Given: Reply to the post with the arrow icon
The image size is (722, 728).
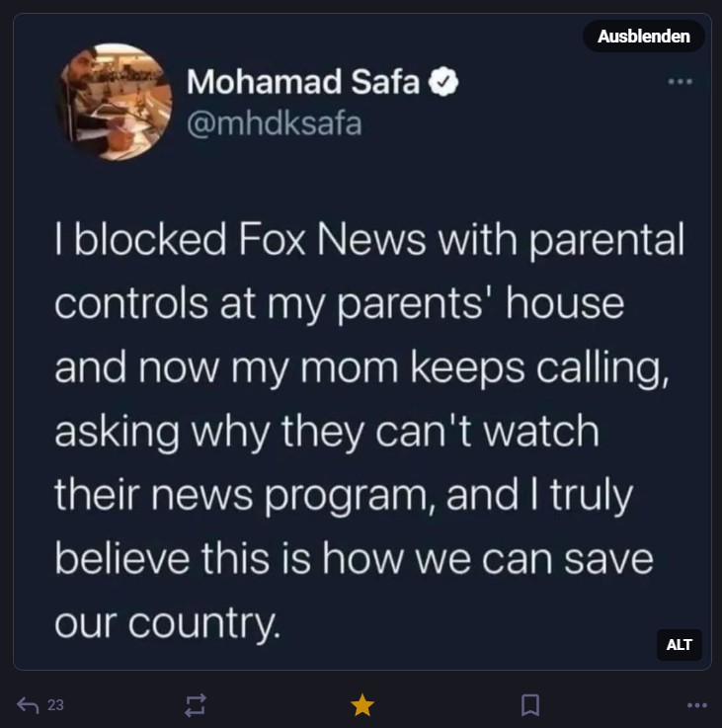Looking at the screenshot, I should pos(28,704).
